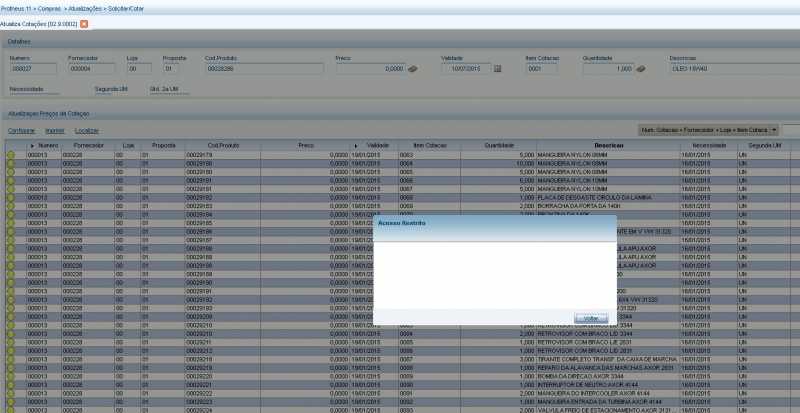Click Protheus 11 in the breadcrumb

coord(18,9)
